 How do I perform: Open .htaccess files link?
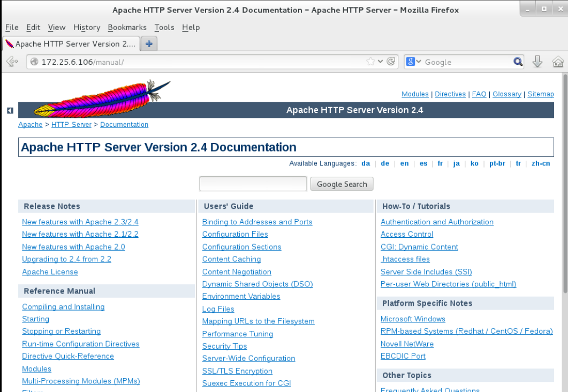(405, 259)
